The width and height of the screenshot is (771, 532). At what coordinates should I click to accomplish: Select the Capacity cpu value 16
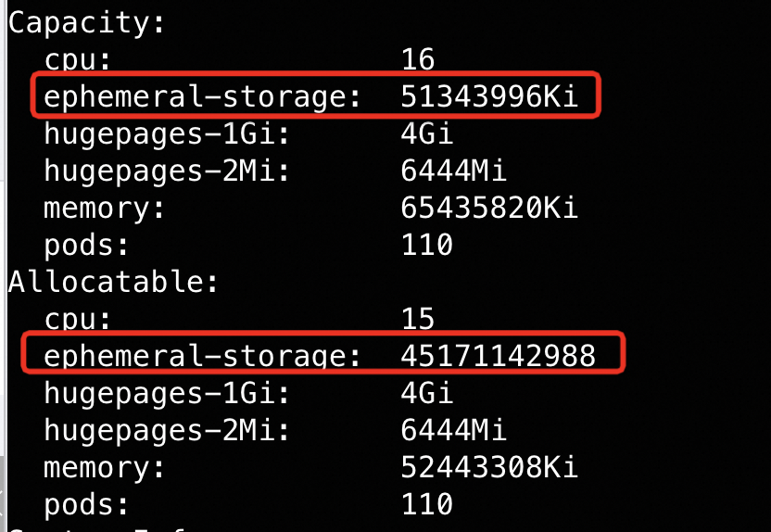(418, 60)
